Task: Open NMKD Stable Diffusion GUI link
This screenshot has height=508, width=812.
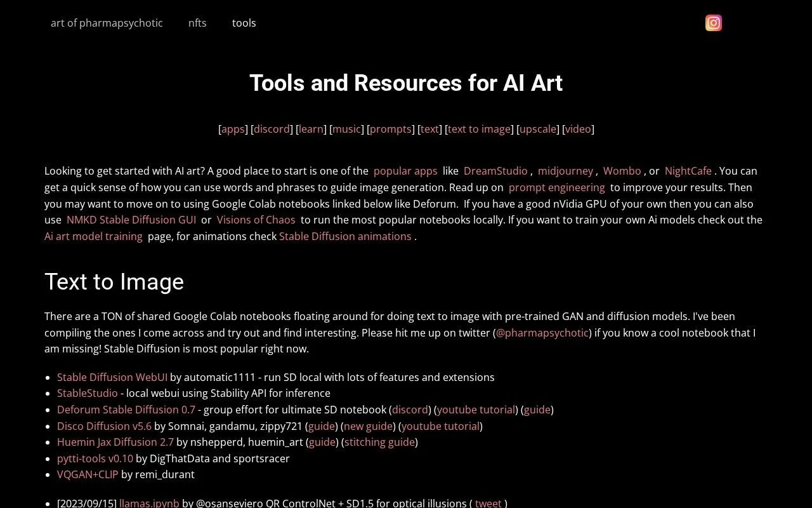Action: click(131, 220)
